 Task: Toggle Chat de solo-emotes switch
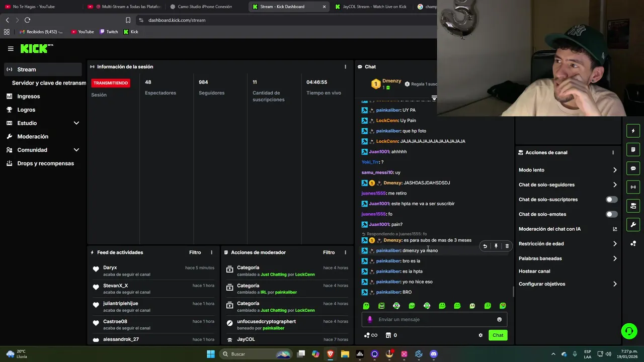[611, 214]
